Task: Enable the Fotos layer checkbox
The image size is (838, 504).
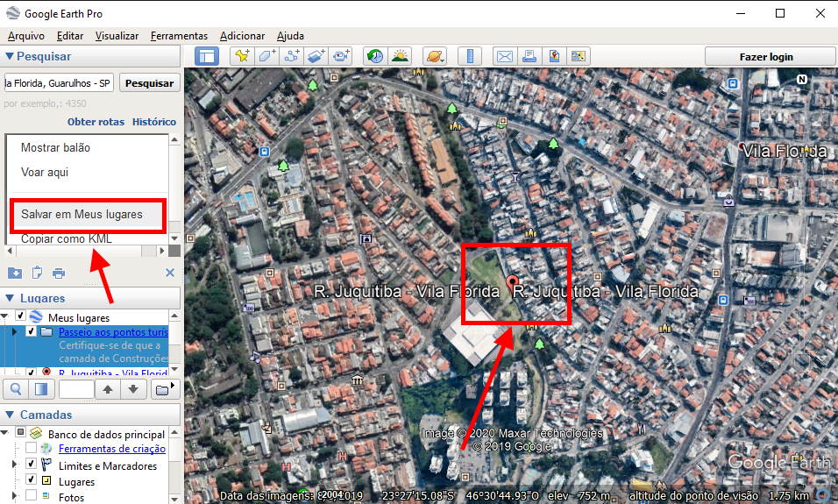Action: click(31, 496)
